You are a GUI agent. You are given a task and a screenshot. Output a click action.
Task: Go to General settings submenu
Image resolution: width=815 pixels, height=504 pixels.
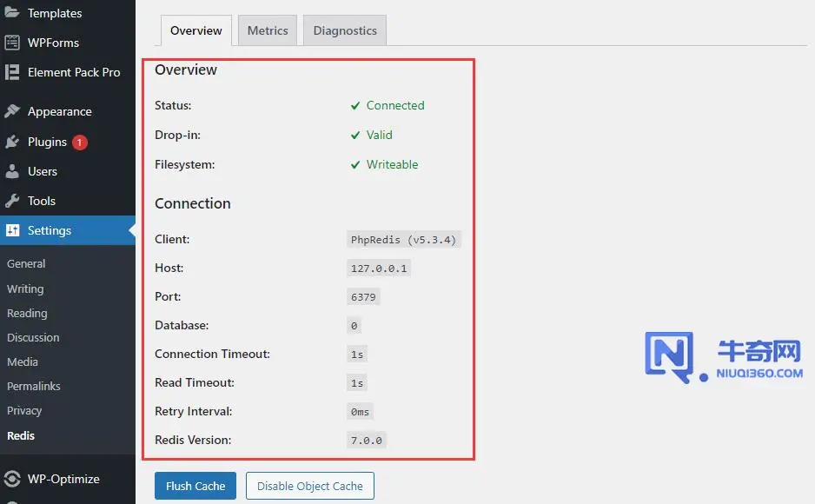[26, 264]
